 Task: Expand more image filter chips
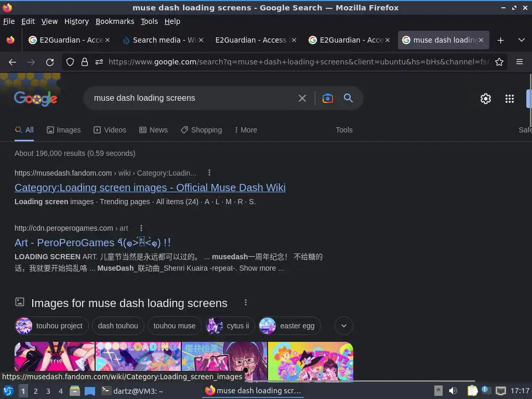[x=344, y=326]
